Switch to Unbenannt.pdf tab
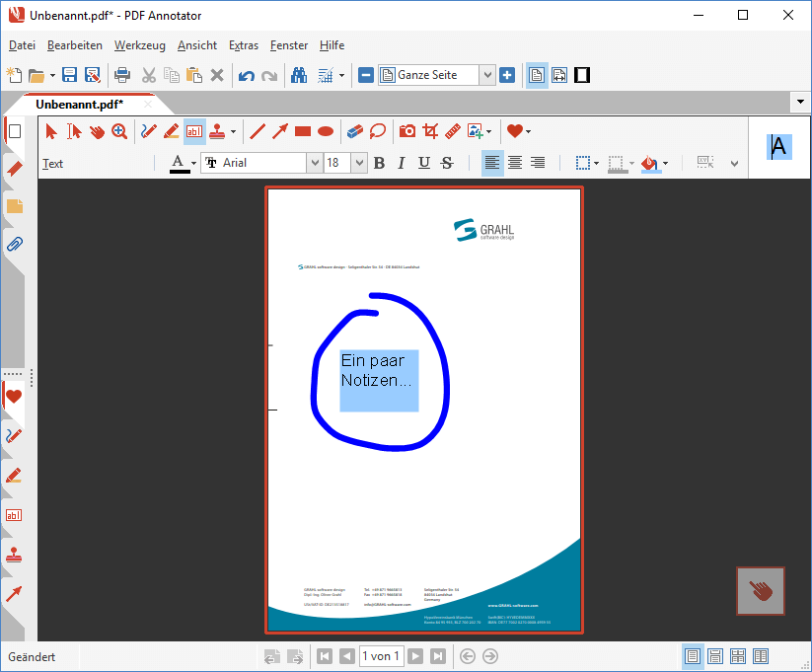Screen dimensions: 812x672 click(x=79, y=105)
